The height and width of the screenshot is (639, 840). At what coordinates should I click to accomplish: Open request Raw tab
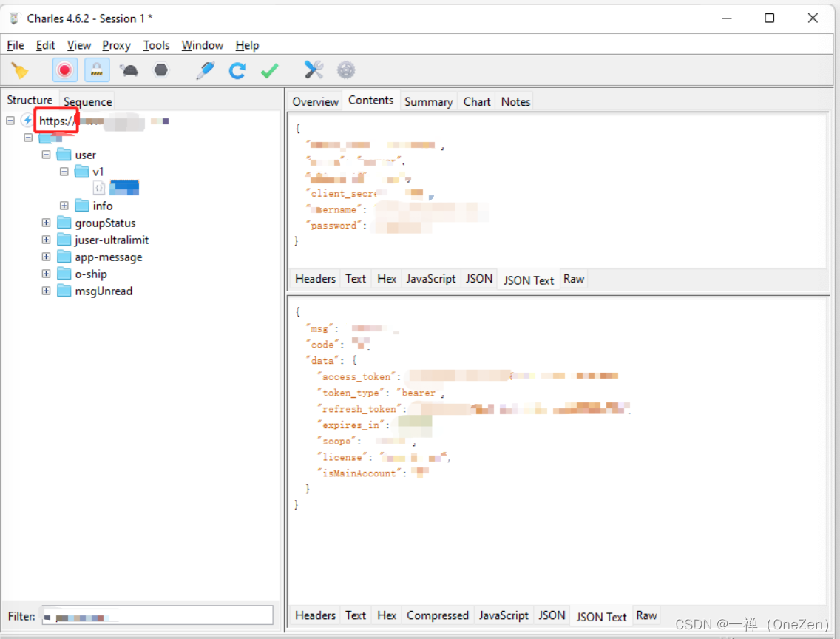[x=574, y=279]
